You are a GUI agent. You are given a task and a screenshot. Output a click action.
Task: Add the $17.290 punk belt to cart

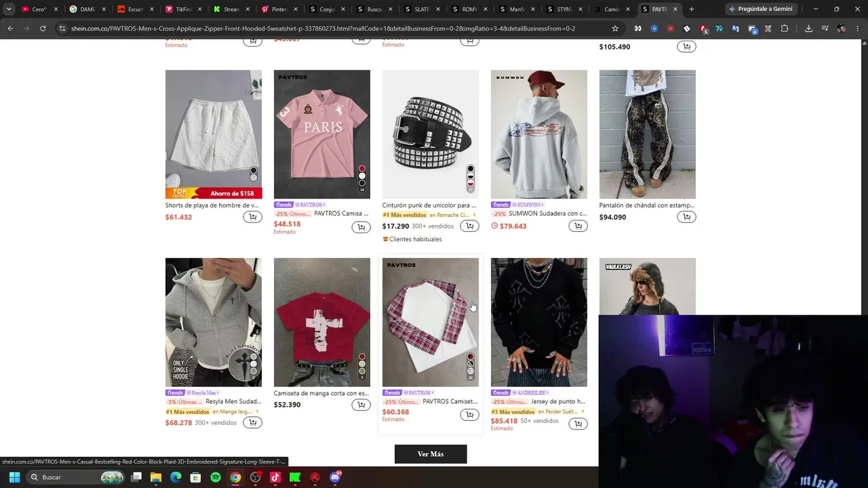(x=469, y=226)
